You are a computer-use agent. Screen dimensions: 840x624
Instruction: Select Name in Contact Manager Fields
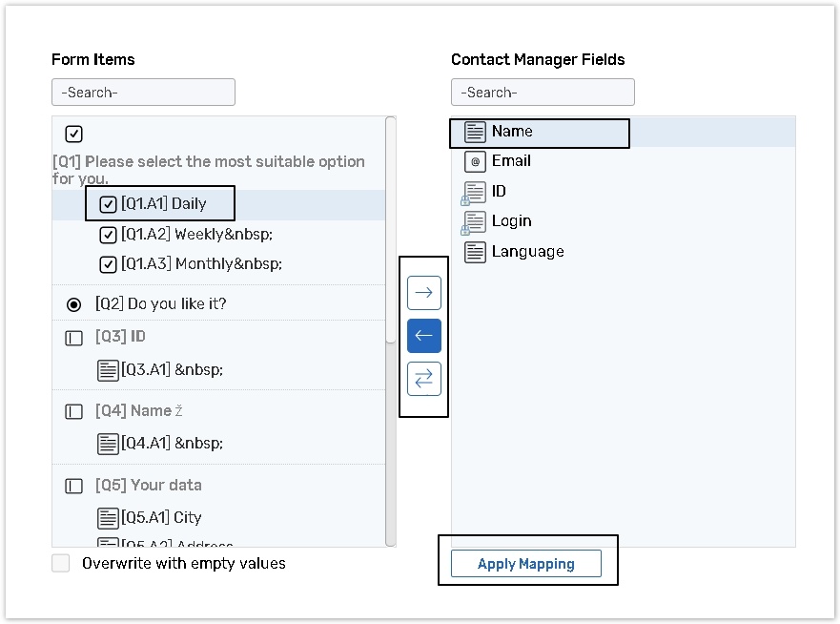tap(512, 132)
